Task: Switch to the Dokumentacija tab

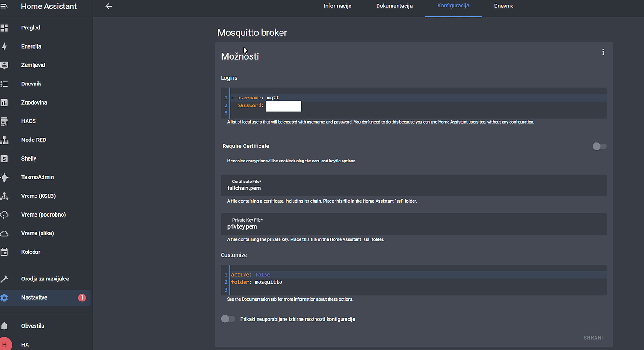Action: click(x=394, y=6)
